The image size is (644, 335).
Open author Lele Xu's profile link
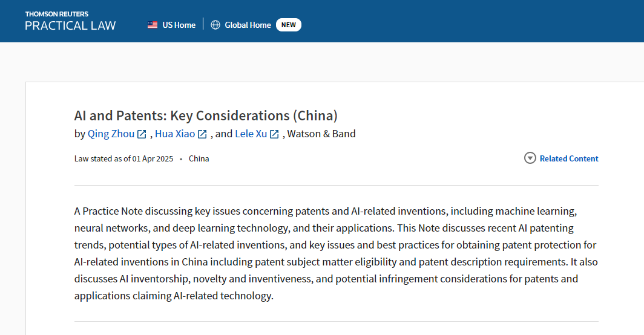click(251, 134)
